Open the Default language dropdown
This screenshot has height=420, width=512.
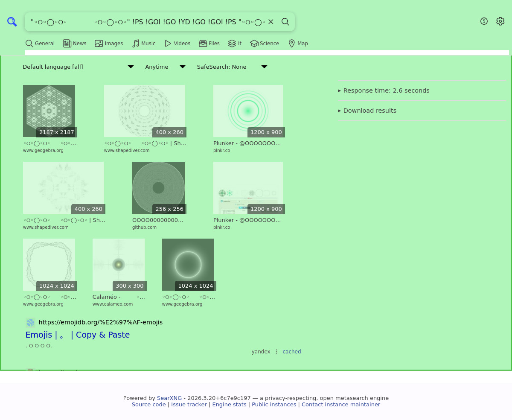coord(78,67)
